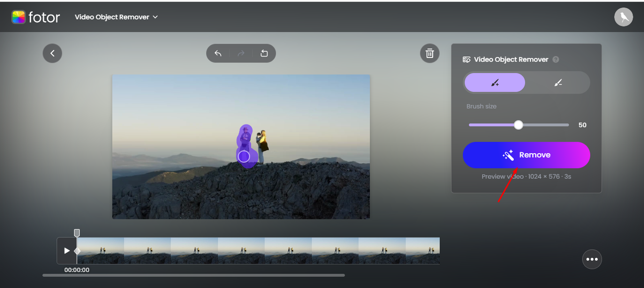Play the video preview

[67, 251]
